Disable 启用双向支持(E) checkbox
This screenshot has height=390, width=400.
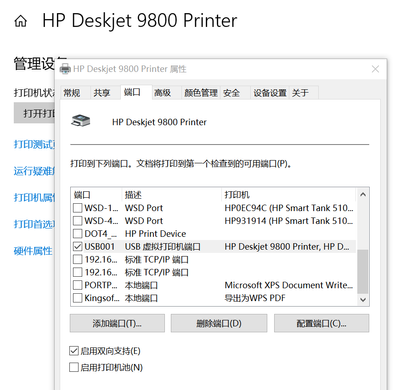tap(74, 351)
